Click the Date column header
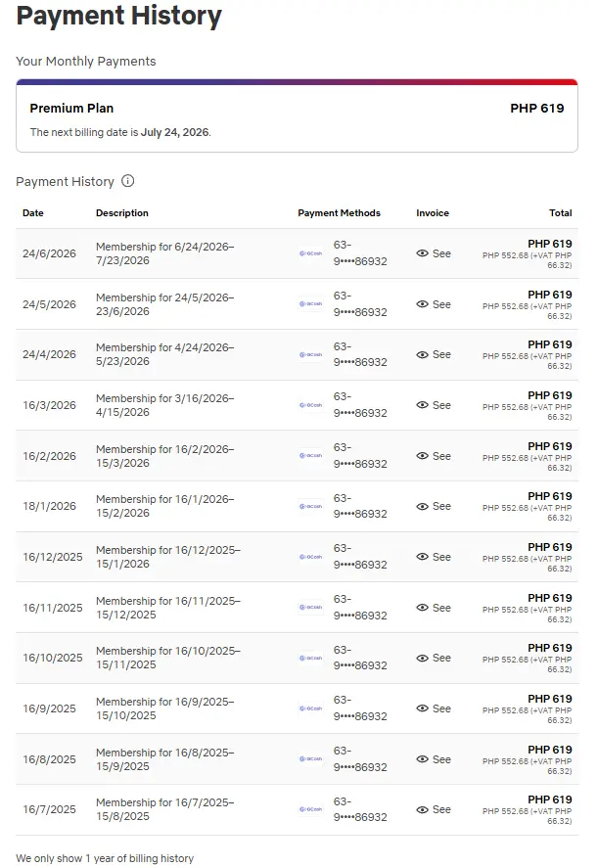Screen dimensions: 597x868 coord(33,213)
